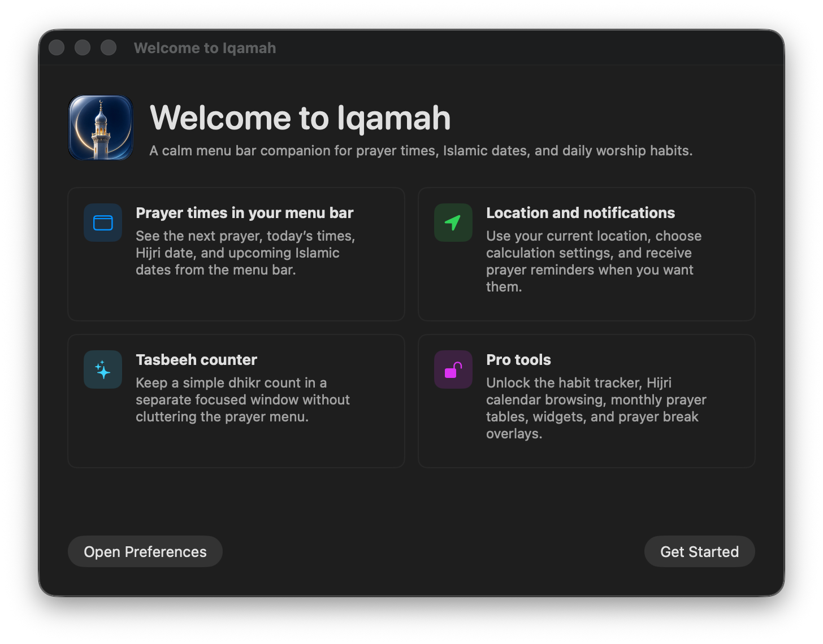
Task: Click the window zoom button
Action: point(109,47)
